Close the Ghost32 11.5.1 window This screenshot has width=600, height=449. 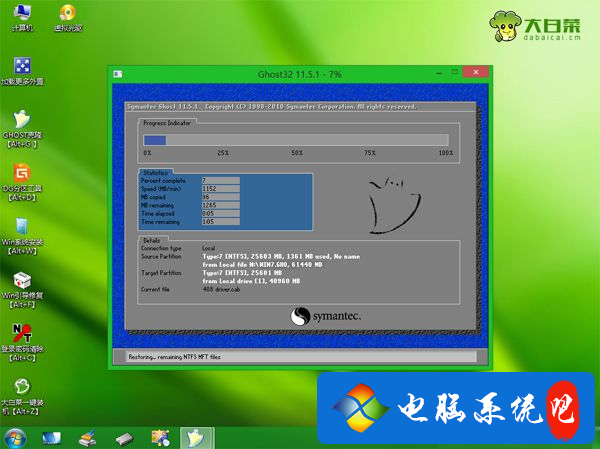(476, 72)
